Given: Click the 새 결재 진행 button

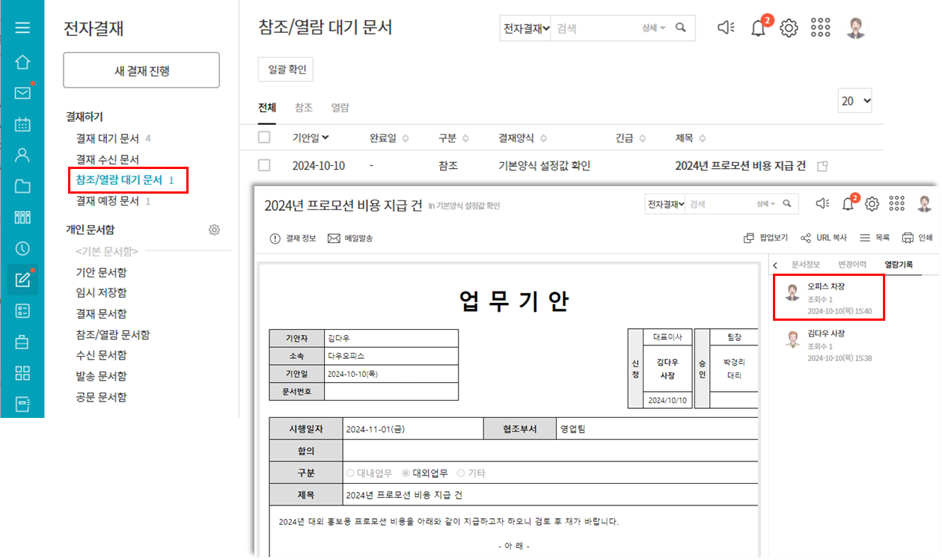Looking at the screenshot, I should [x=141, y=71].
